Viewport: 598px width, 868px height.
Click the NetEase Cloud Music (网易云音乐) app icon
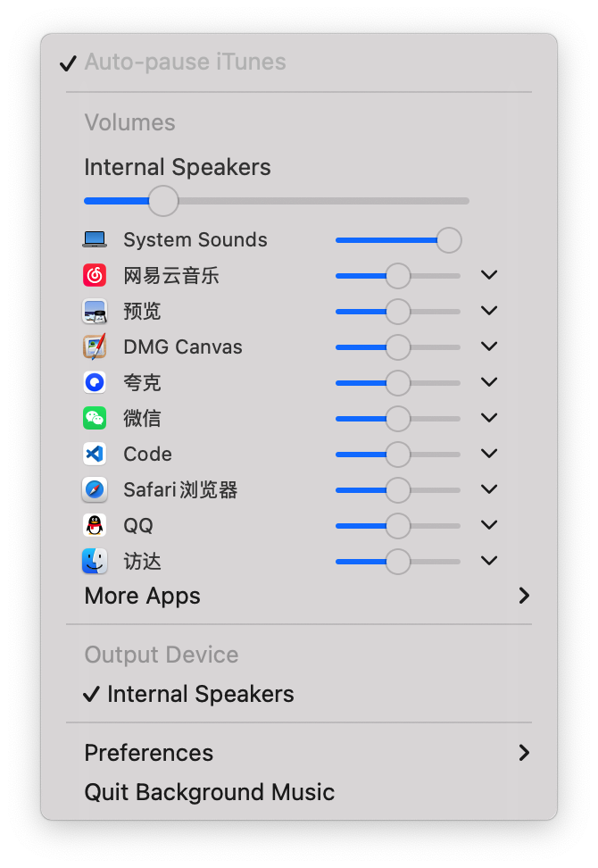(95, 275)
